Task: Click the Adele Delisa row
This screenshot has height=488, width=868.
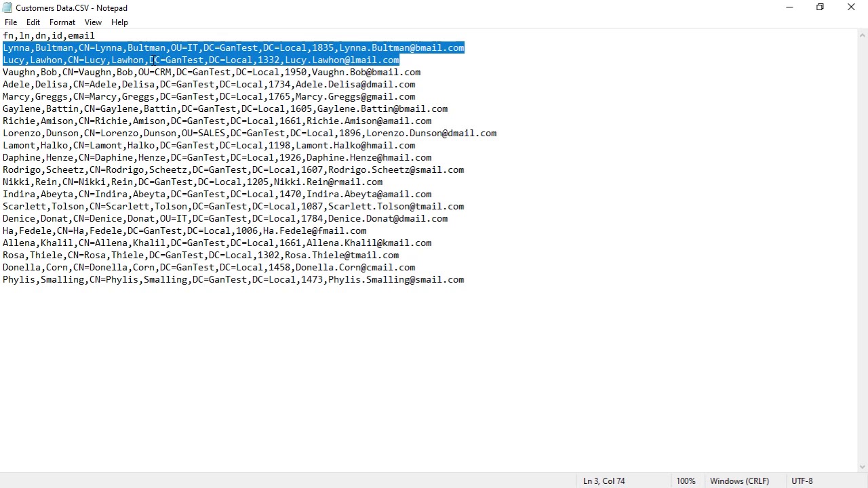Action: point(209,84)
